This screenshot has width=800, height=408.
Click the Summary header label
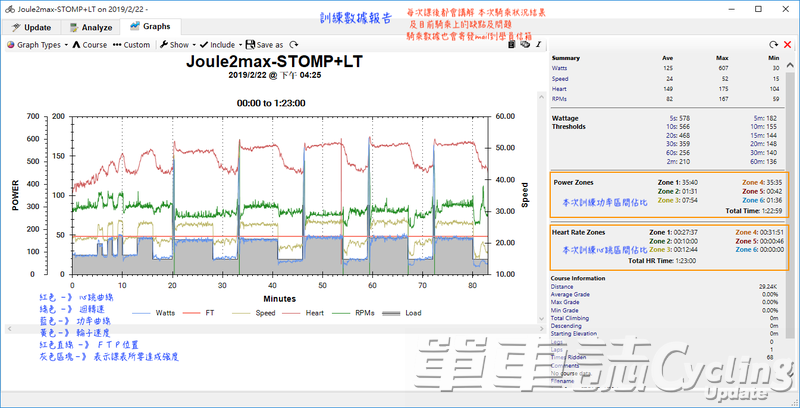point(566,58)
